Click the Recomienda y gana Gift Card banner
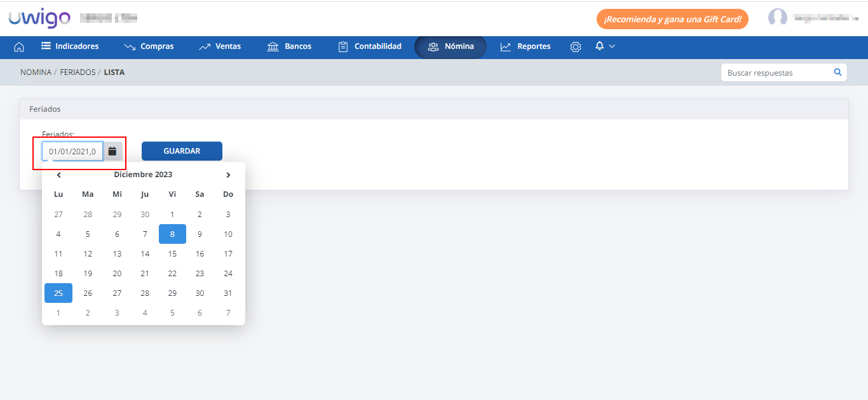868x400 pixels. pyautogui.click(x=672, y=19)
